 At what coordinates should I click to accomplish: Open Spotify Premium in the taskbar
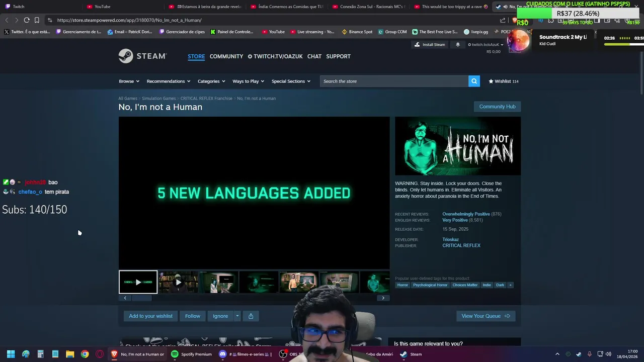pyautogui.click(x=191, y=354)
